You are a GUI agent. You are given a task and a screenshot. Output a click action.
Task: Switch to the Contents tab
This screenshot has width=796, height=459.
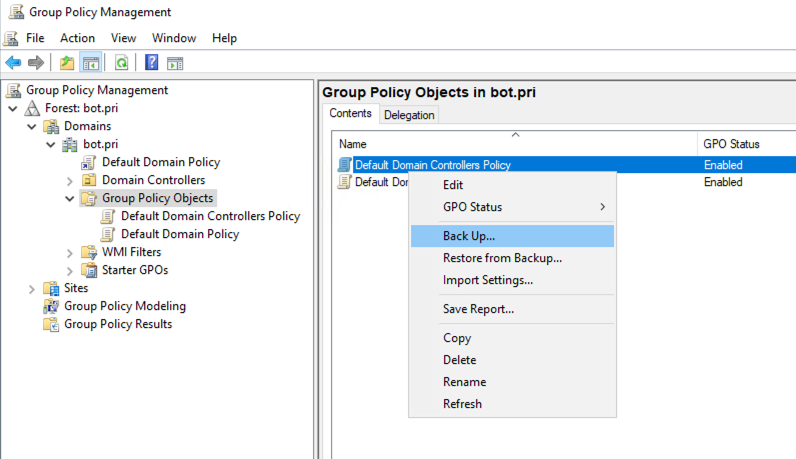(x=350, y=113)
